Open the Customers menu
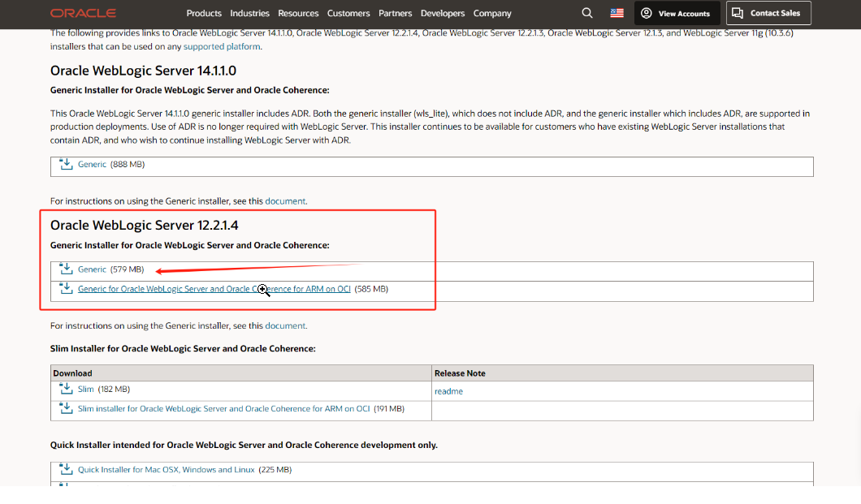This screenshot has width=861, height=504. 348,13
